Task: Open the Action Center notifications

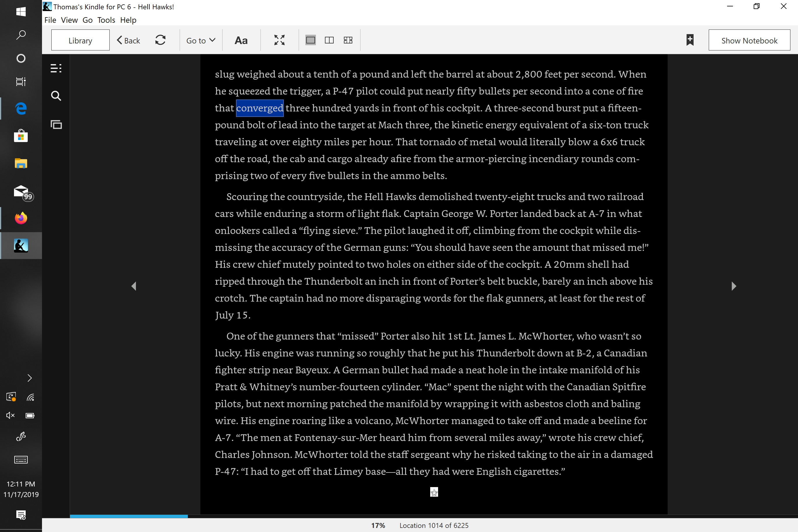Action: click(x=21, y=515)
